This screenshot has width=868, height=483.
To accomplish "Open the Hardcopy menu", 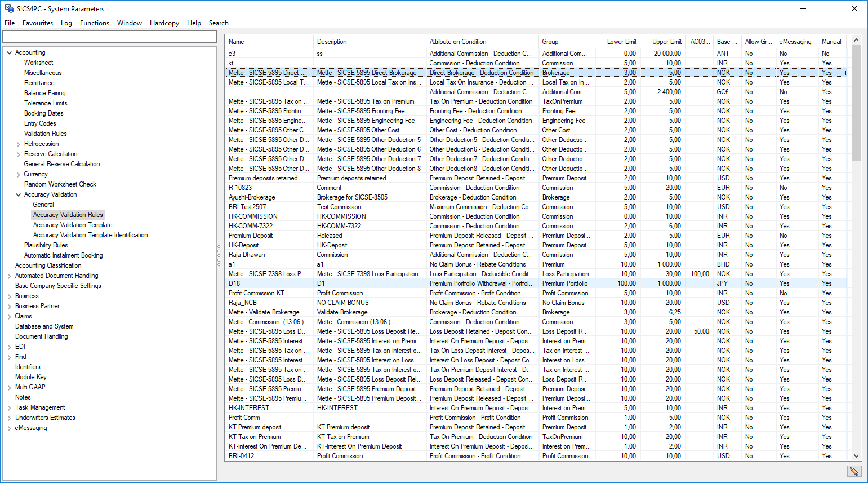I will (164, 23).
